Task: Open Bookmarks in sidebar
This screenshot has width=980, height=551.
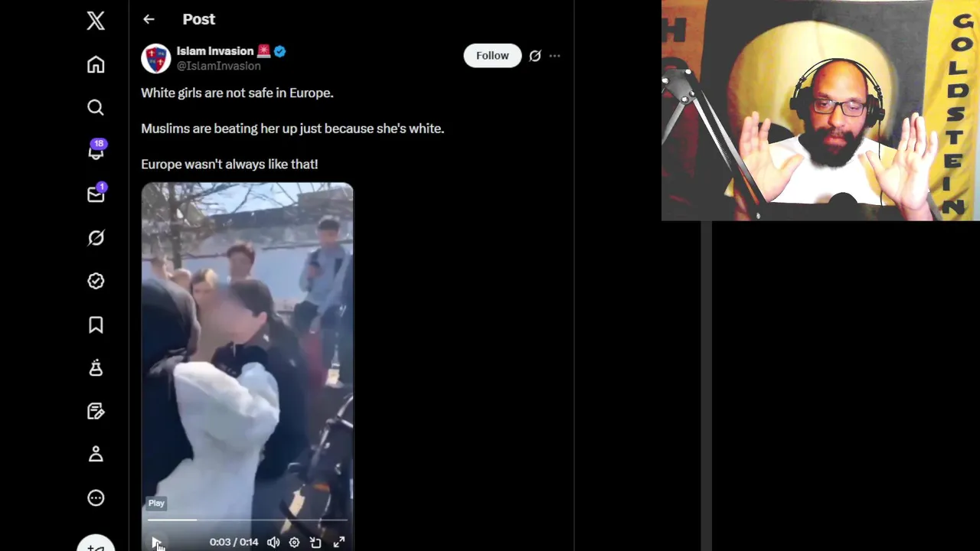Action: point(96,324)
